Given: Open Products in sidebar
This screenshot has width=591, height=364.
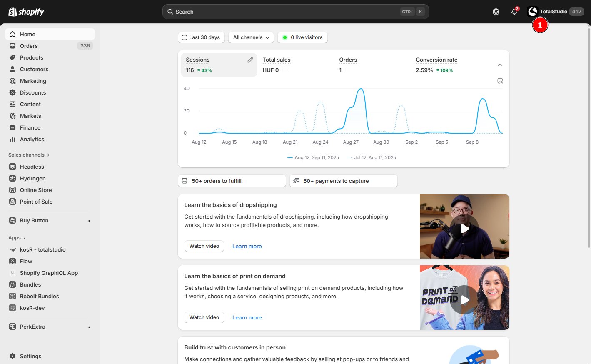Looking at the screenshot, I should (50, 57).
